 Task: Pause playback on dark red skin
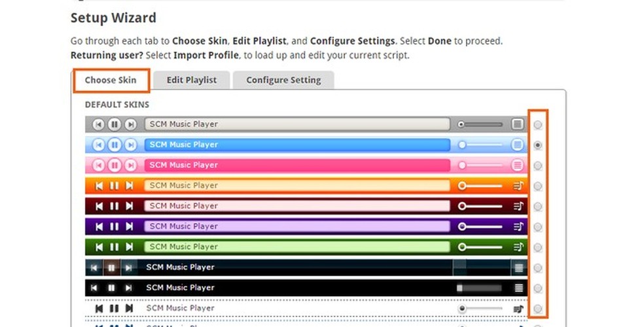pyautogui.click(x=114, y=207)
